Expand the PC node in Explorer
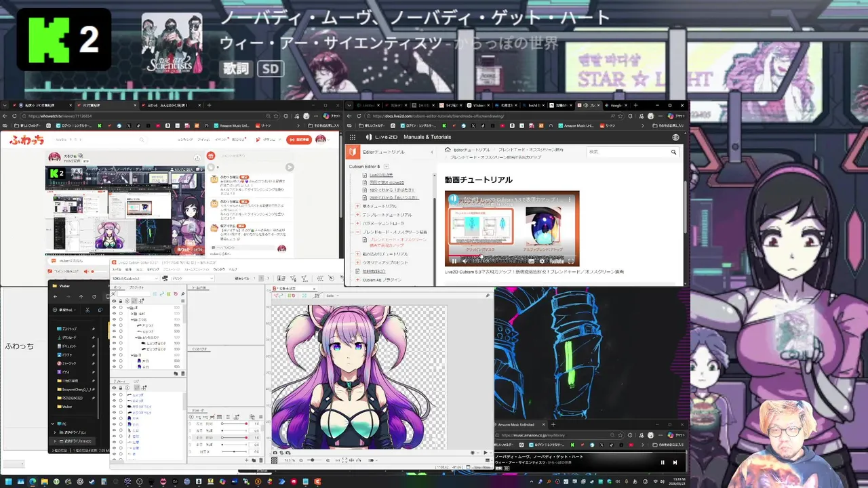This screenshot has height=488, width=868. (x=53, y=424)
